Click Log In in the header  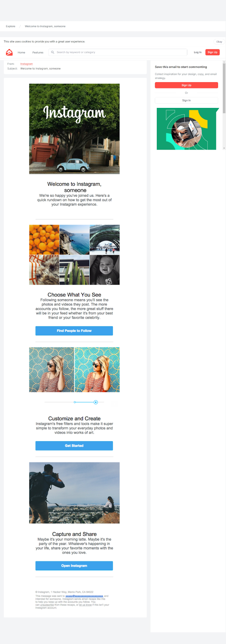coord(197,52)
